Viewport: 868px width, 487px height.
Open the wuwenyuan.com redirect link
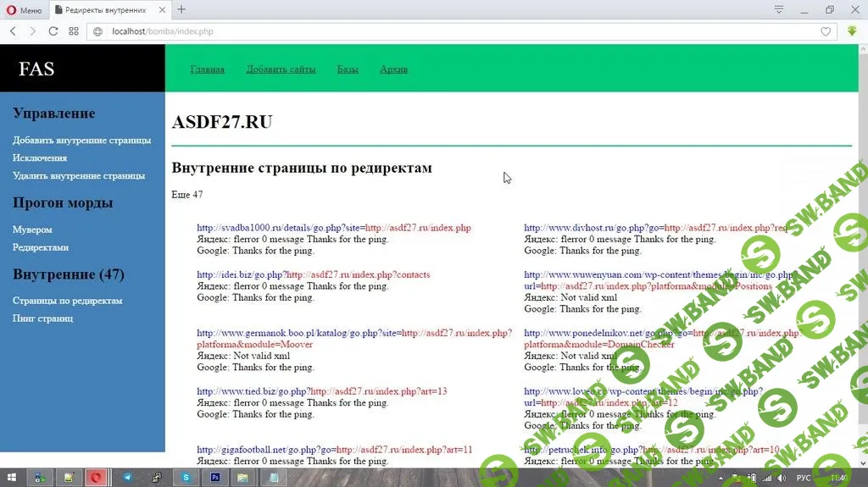(660, 280)
